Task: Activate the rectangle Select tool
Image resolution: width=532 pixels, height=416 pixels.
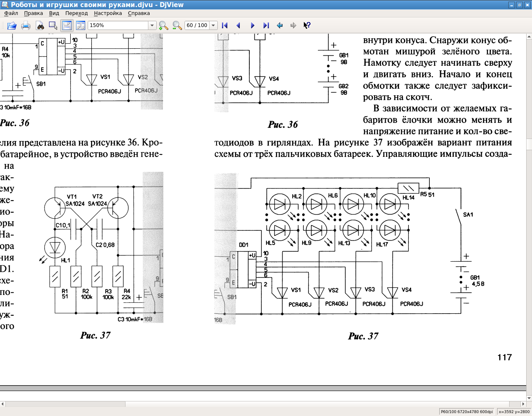Action: pos(53,25)
